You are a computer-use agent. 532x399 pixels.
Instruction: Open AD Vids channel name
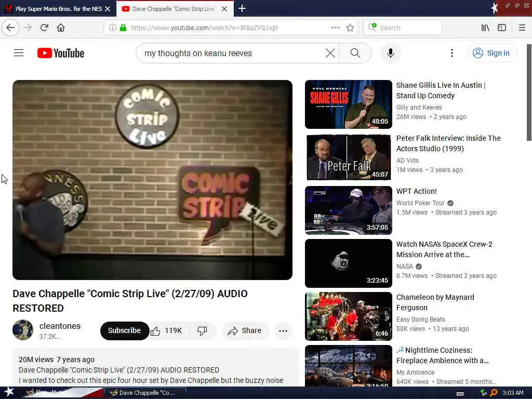point(407,160)
